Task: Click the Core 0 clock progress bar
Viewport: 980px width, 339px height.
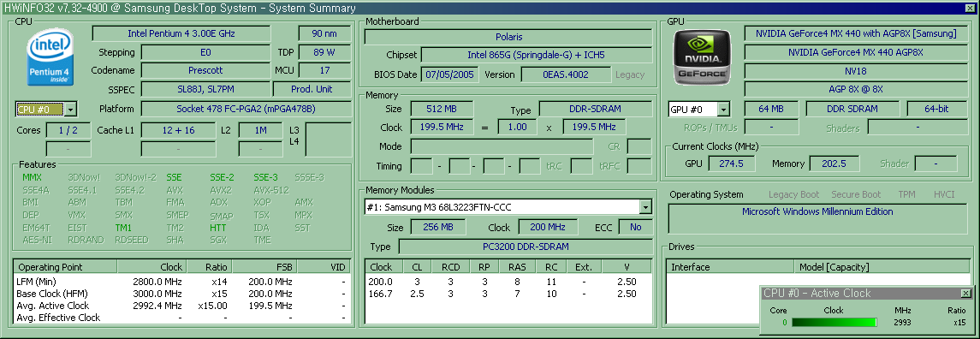Action: point(834,323)
